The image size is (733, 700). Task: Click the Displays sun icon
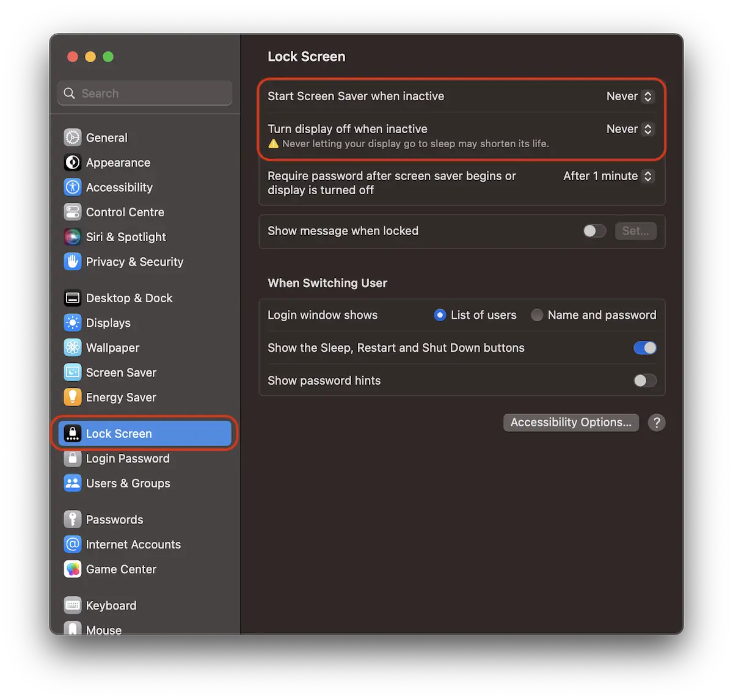coord(73,323)
